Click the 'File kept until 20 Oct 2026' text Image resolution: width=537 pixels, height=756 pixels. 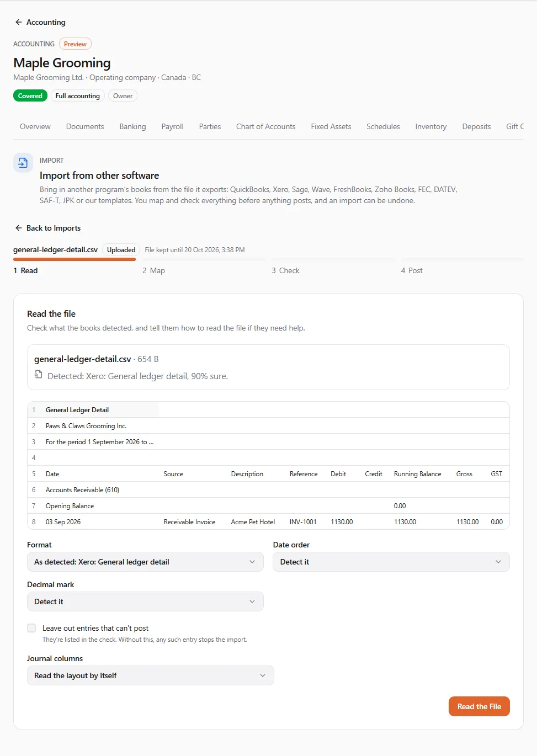point(195,250)
